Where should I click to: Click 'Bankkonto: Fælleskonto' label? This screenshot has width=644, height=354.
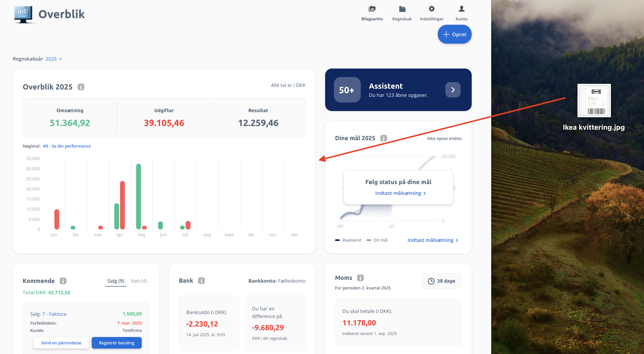coord(277,281)
